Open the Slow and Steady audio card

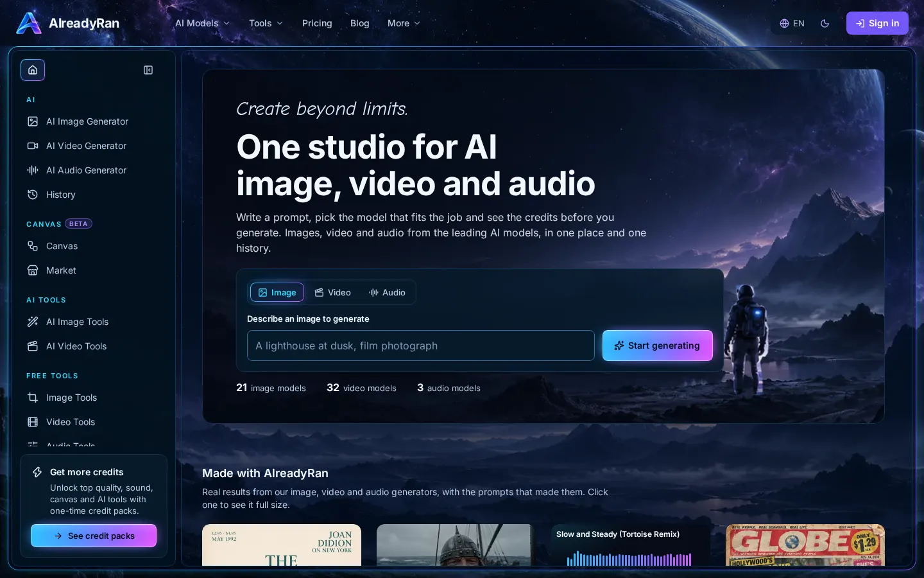[x=631, y=545]
